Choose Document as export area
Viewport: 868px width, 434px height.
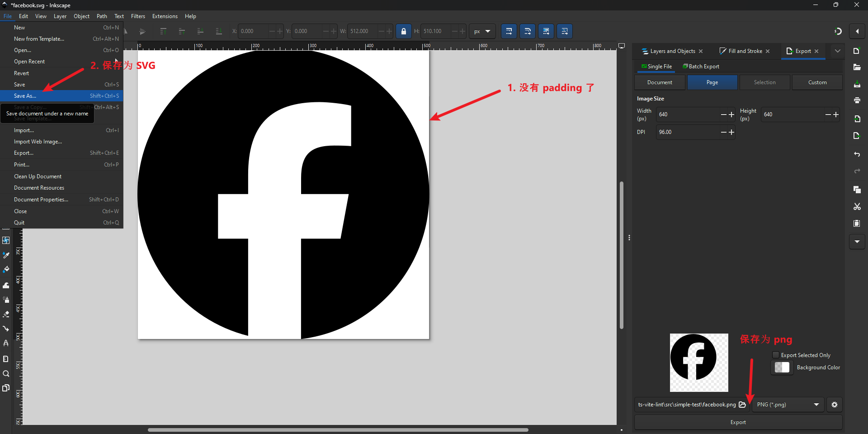click(x=660, y=82)
